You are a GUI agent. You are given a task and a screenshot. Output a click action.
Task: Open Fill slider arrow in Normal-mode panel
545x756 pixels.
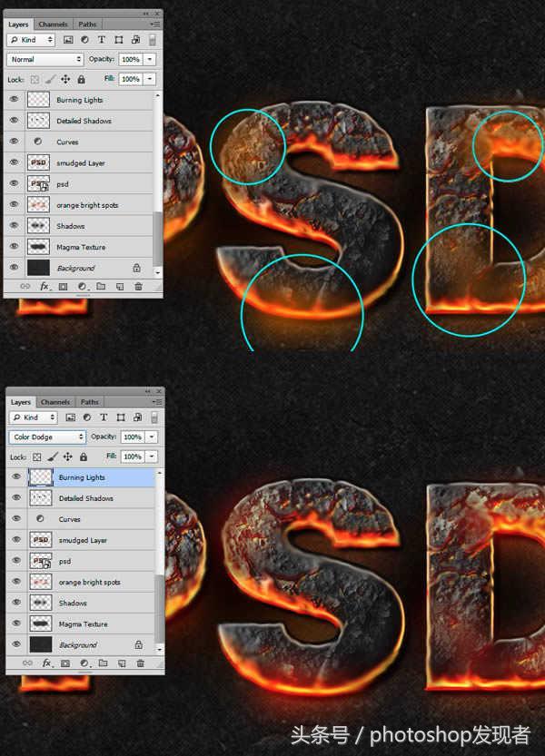[150, 79]
